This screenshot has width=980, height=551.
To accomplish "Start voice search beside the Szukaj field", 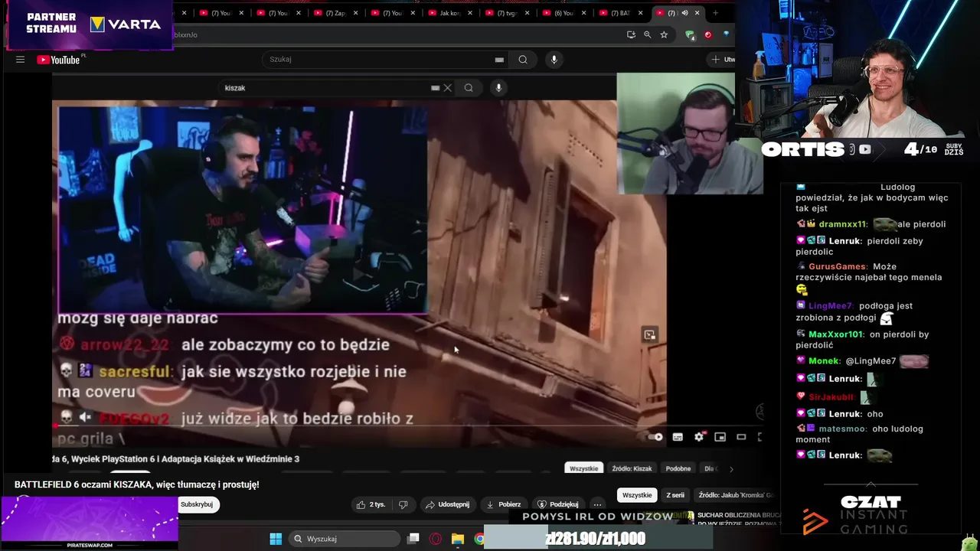I will pyautogui.click(x=554, y=60).
